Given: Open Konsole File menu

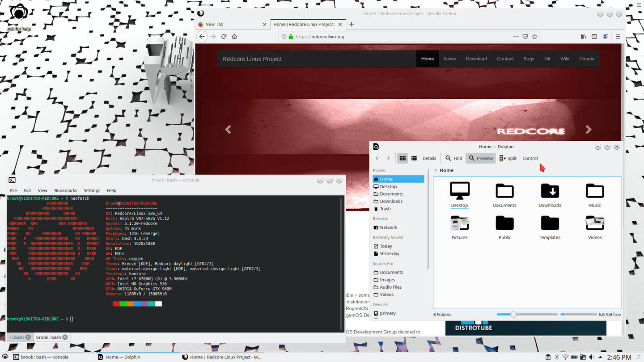Looking at the screenshot, I should pyautogui.click(x=13, y=190).
